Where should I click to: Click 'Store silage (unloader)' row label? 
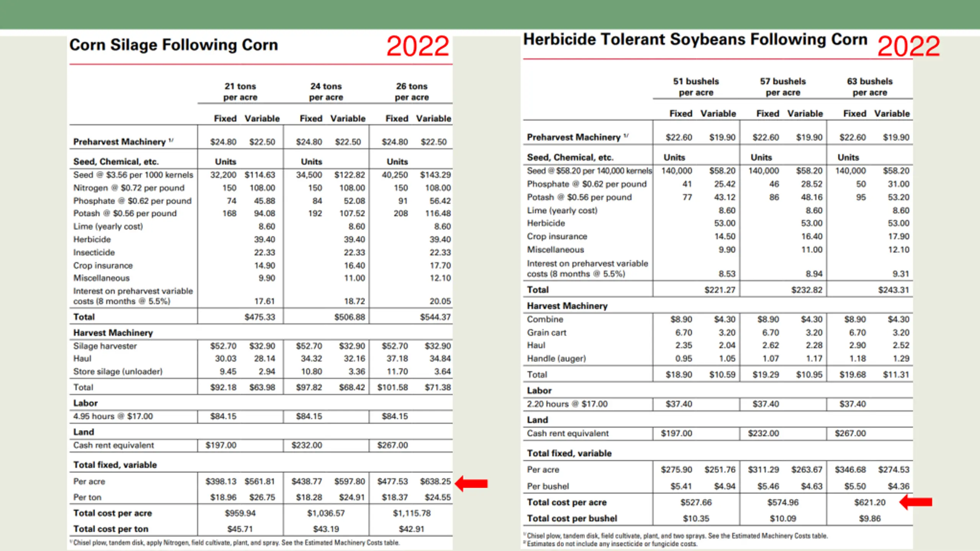pos(118,372)
